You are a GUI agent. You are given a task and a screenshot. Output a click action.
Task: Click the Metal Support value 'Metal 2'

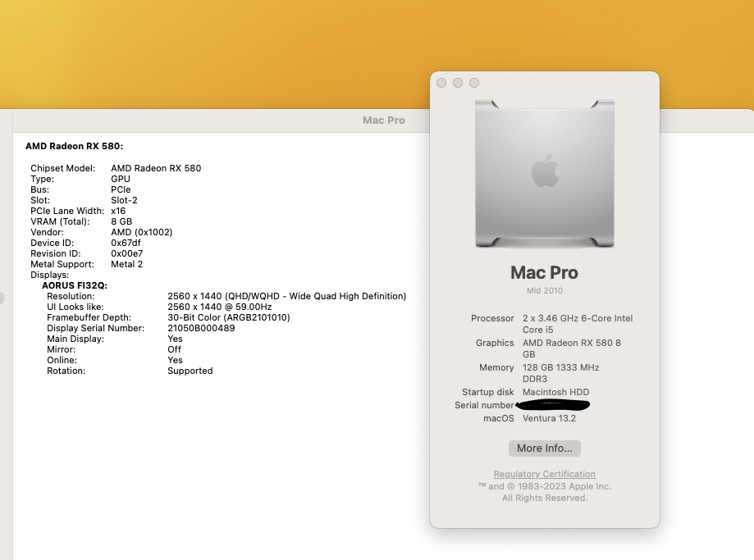tap(127, 264)
